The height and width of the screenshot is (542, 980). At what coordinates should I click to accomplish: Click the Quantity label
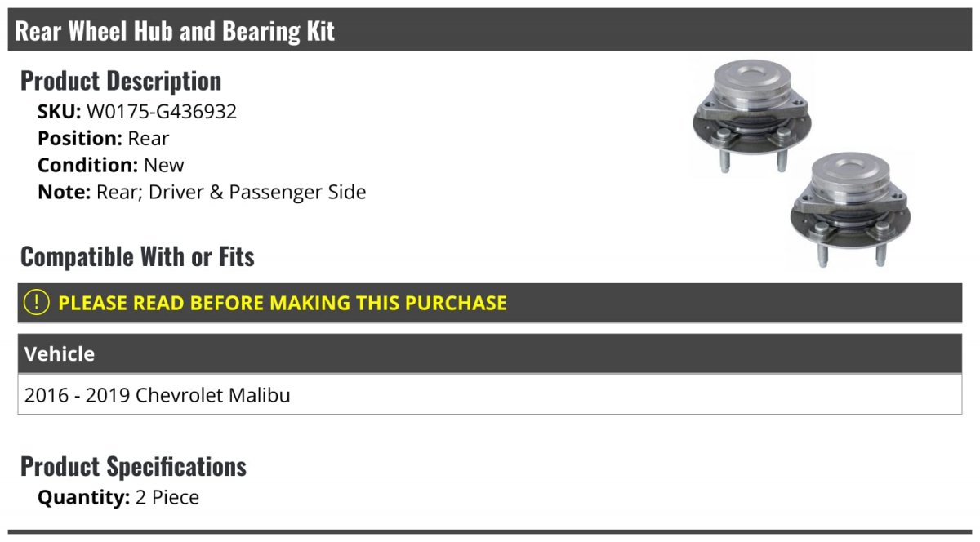tap(83, 497)
